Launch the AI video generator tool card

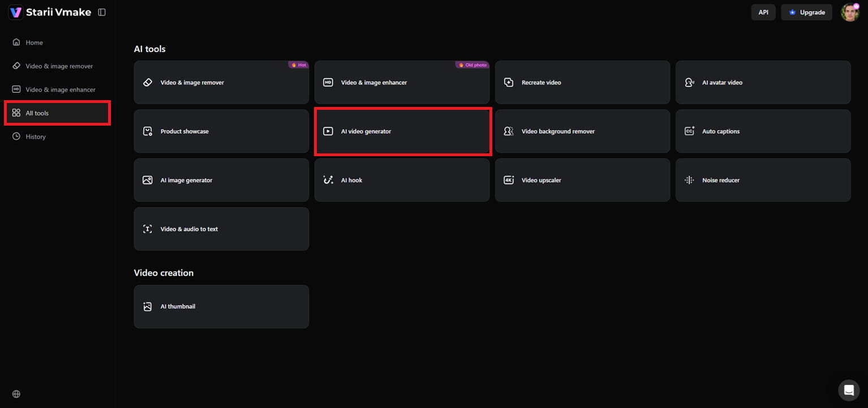[402, 131]
